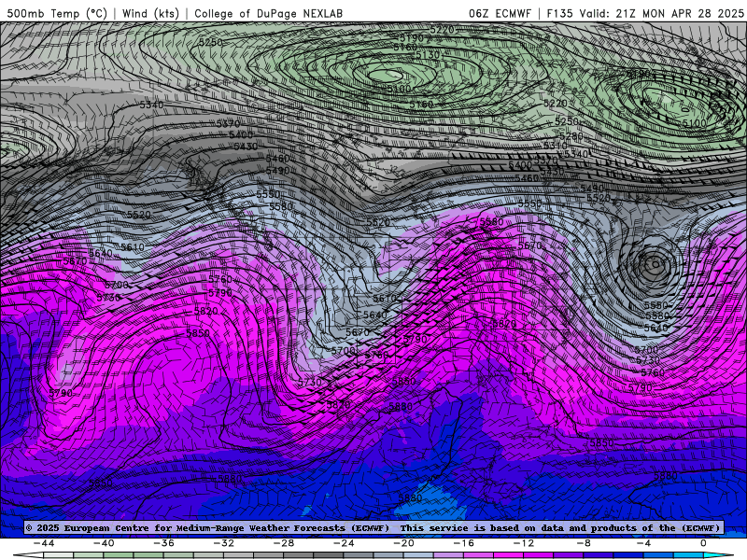Click the "-28" colorbar label
The width and height of the screenshot is (747, 560).
tap(284, 543)
